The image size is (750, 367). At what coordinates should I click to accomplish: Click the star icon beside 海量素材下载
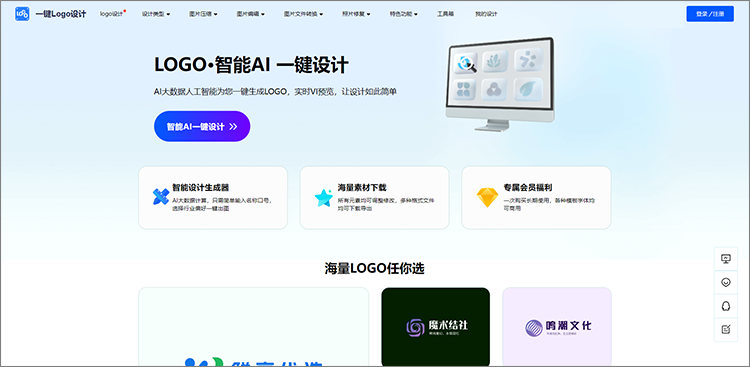pyautogui.click(x=323, y=198)
